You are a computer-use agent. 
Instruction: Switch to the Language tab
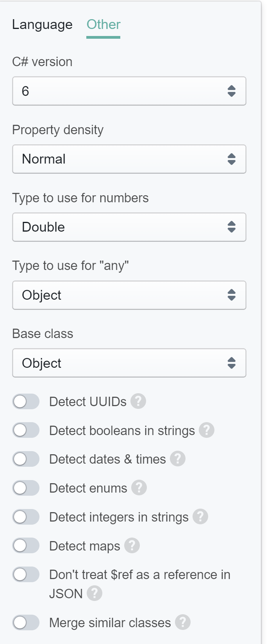pos(42,25)
